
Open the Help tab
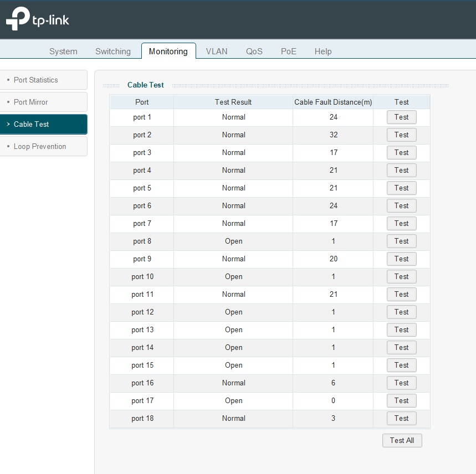point(323,51)
